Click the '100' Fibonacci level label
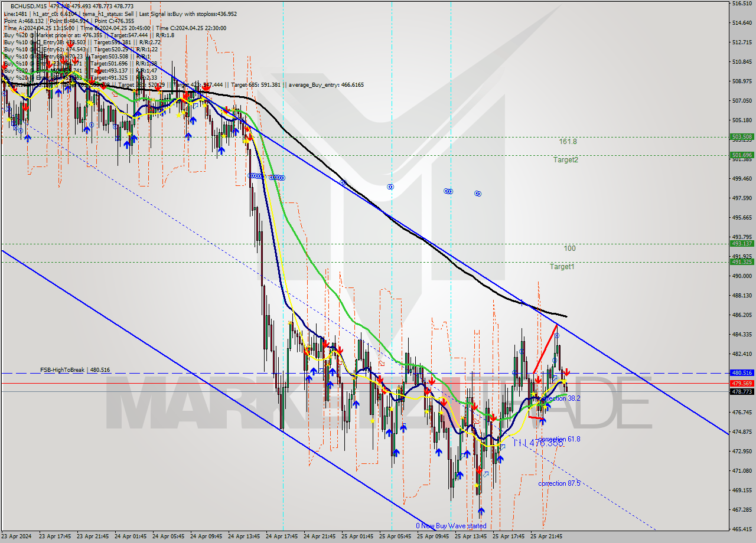 tap(569, 248)
